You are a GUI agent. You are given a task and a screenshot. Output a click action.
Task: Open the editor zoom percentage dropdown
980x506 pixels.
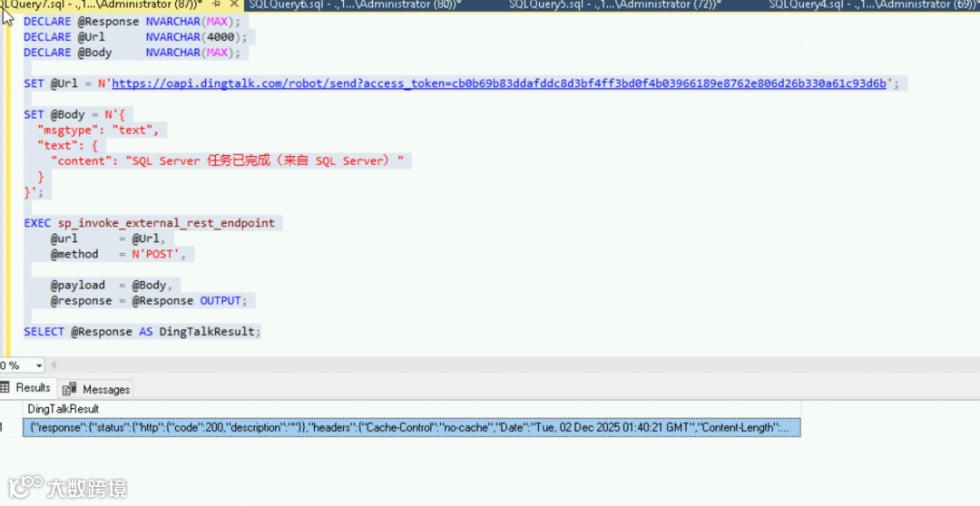click(39, 365)
